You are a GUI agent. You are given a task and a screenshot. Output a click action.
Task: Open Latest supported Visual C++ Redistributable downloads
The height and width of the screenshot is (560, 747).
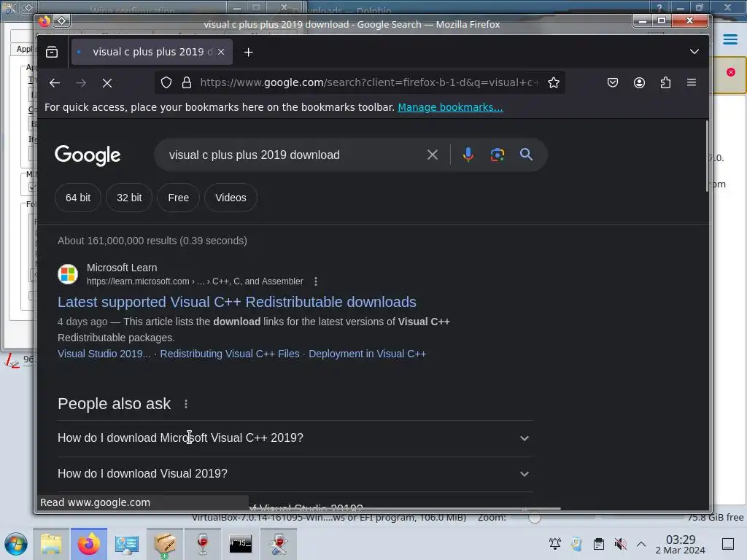(x=237, y=302)
